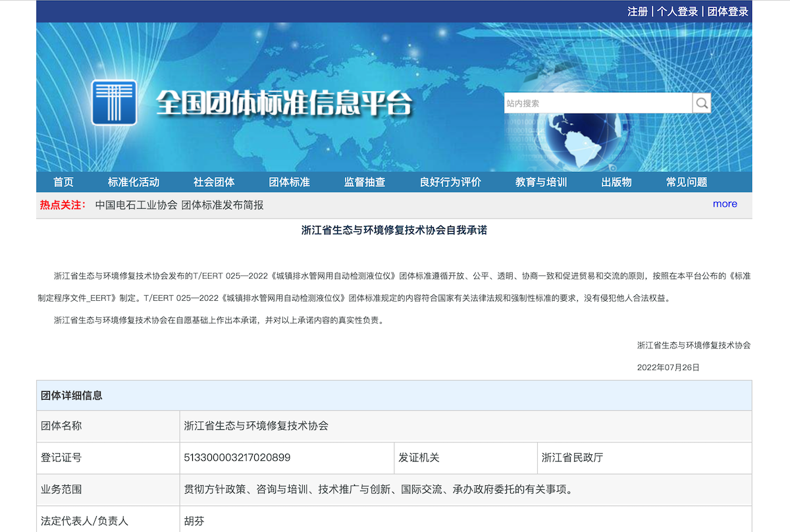Click the 发证机关 label cell

pyautogui.click(x=465, y=458)
